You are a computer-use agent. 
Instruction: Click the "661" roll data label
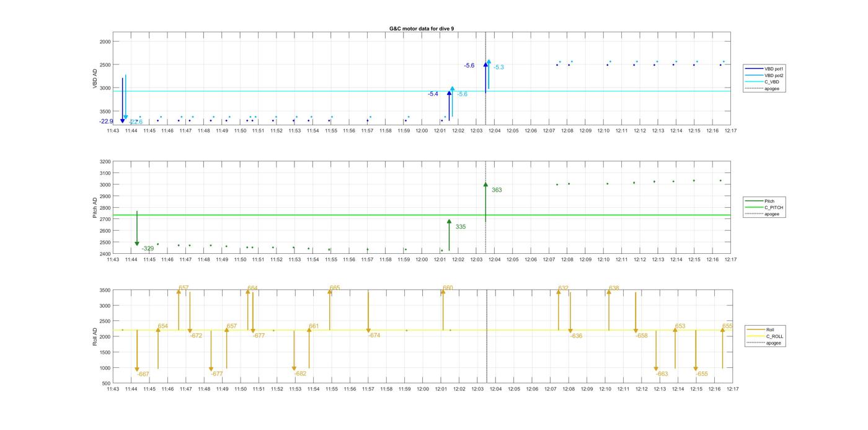314,326
